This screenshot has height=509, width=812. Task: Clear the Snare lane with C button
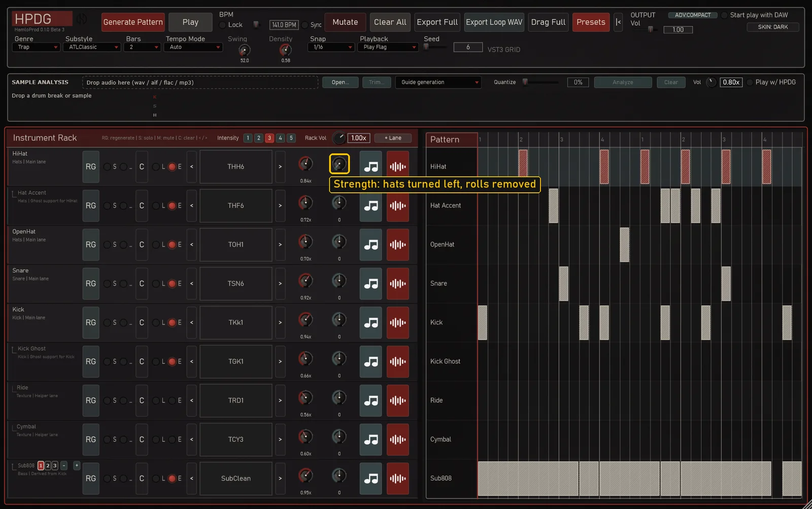click(x=142, y=284)
